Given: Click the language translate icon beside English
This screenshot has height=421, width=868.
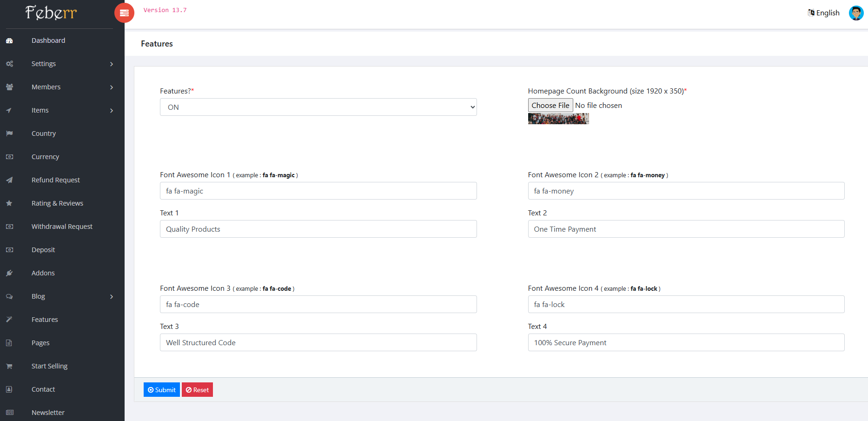Looking at the screenshot, I should tap(811, 13).
